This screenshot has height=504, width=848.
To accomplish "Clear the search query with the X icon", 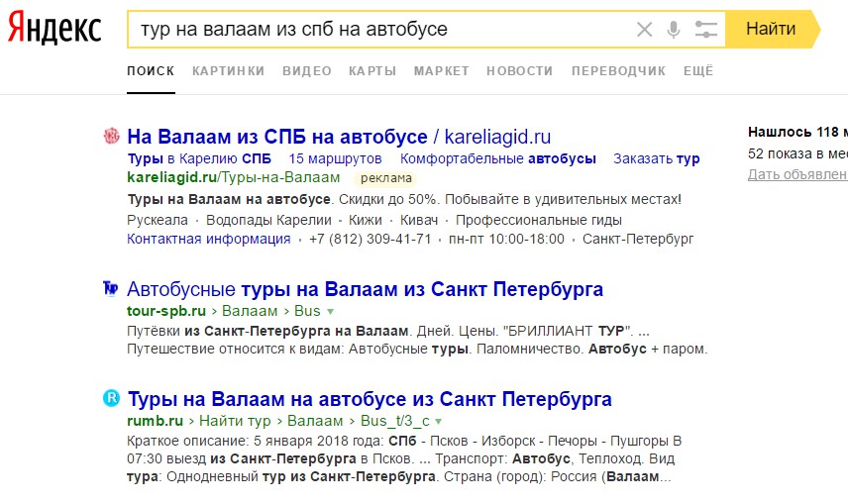I will click(x=644, y=29).
